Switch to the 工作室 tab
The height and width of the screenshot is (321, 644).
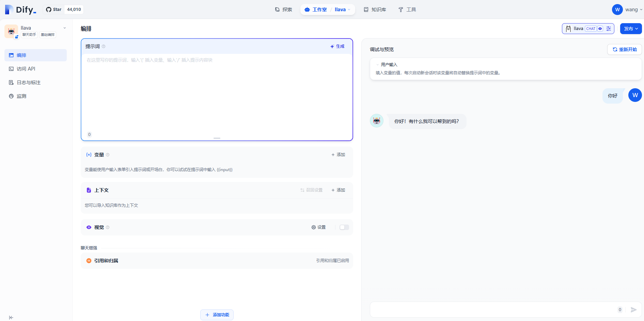point(316,10)
